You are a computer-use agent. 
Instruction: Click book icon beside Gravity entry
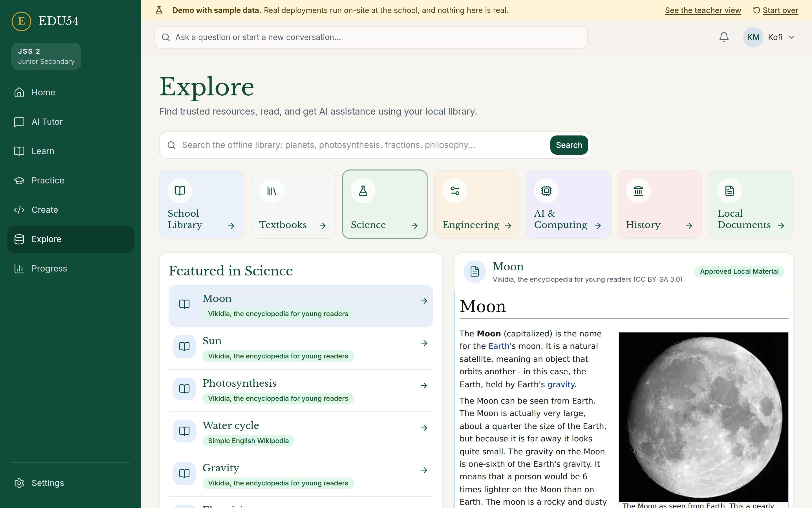(x=184, y=473)
